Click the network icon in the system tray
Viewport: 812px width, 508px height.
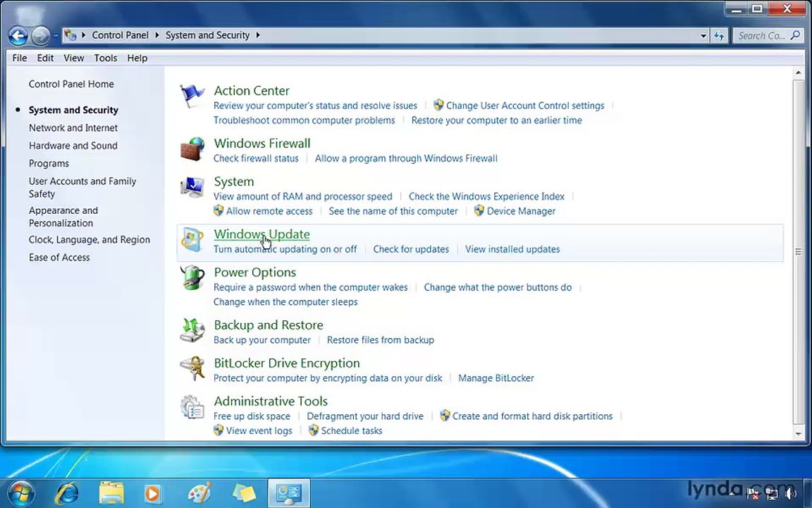(772, 493)
